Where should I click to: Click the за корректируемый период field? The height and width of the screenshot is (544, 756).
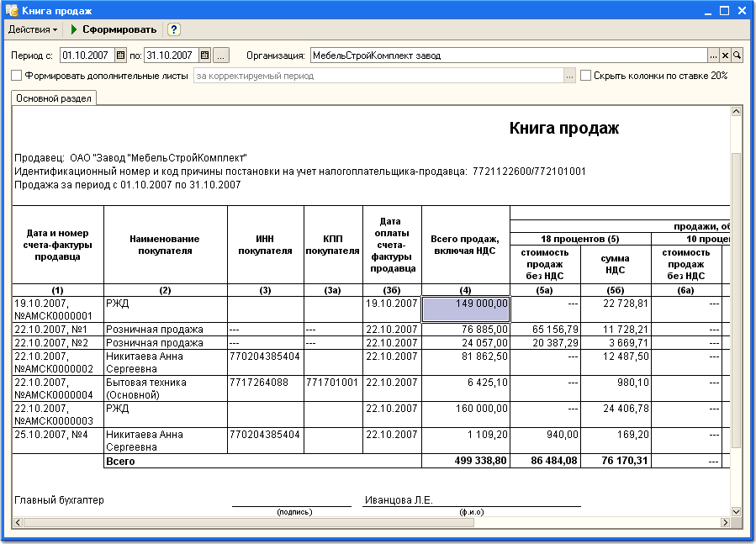pyautogui.click(x=378, y=76)
